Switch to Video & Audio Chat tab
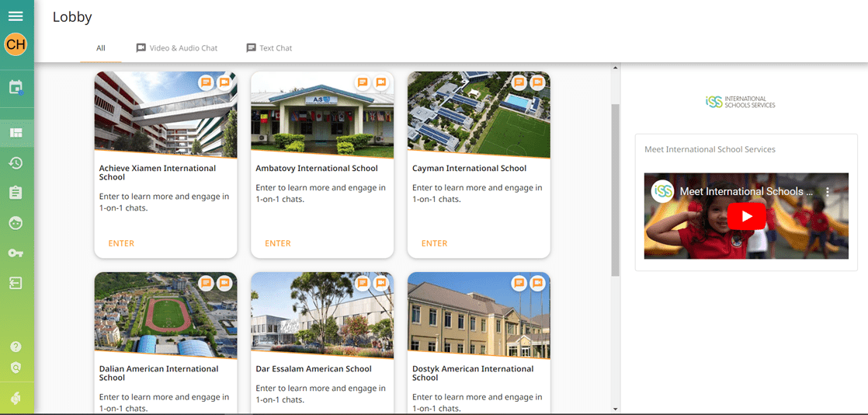This screenshot has height=415, width=868. [x=177, y=48]
